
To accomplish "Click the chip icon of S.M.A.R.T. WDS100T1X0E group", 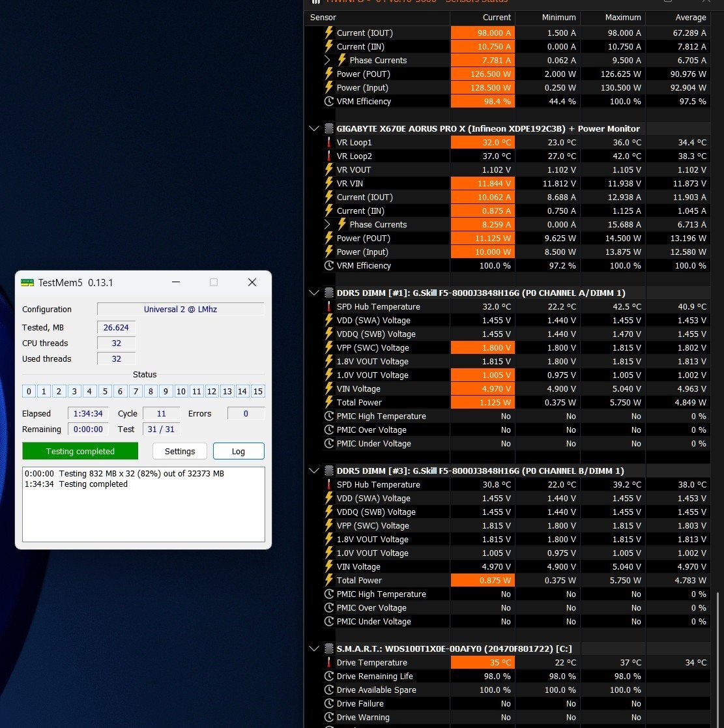I will click(329, 648).
